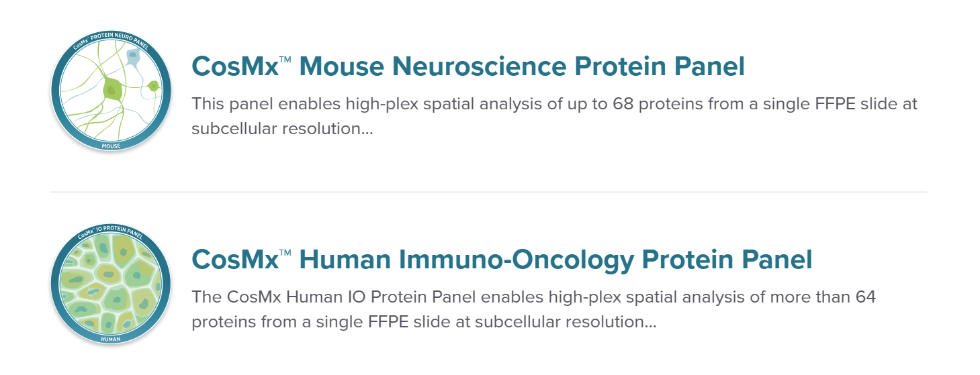
Task: Click the HUMAN label on the IO badge
Action: 111,339
